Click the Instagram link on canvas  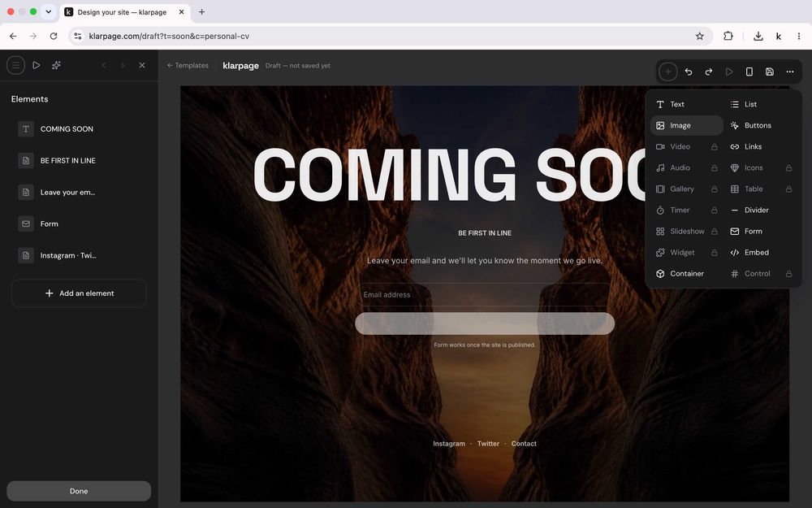[449, 444]
